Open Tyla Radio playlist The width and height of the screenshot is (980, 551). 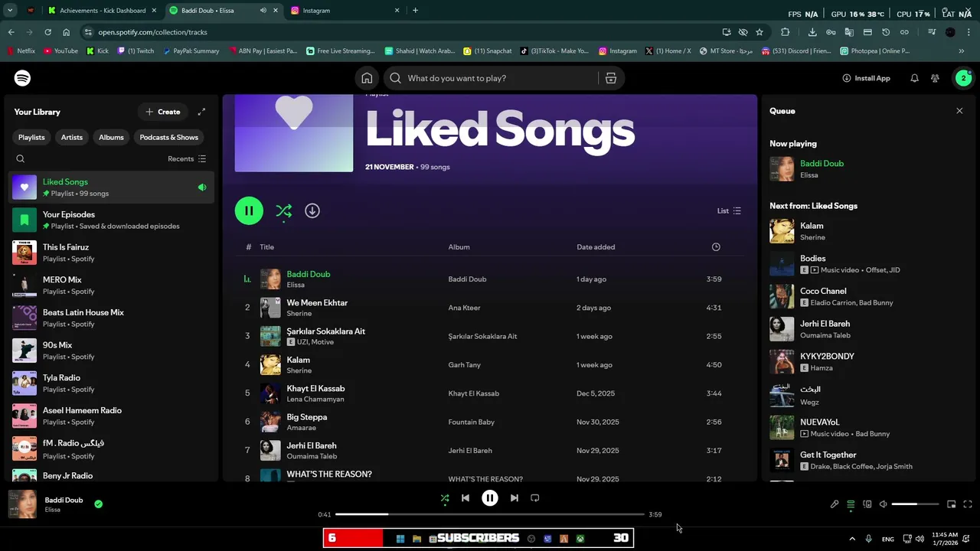click(x=111, y=383)
